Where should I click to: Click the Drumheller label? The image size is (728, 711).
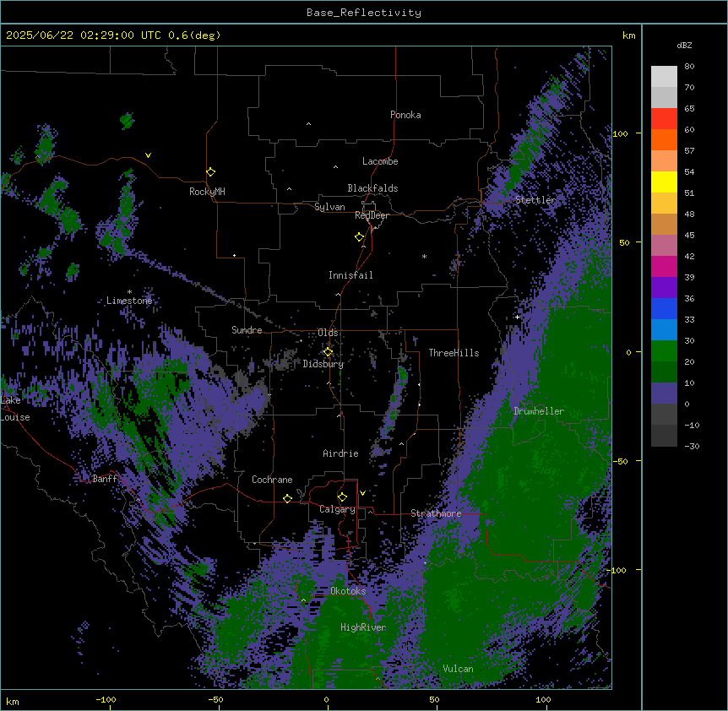tap(539, 411)
